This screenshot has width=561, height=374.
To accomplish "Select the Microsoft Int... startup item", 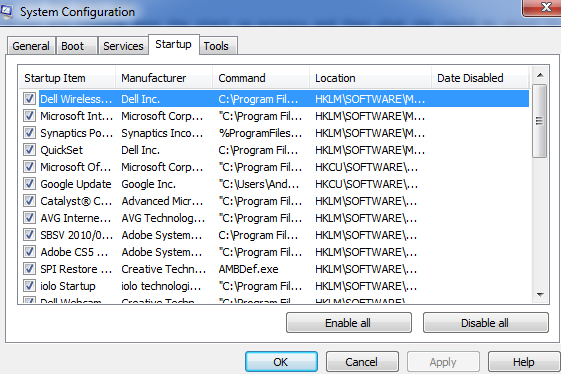I will pyautogui.click(x=76, y=116).
